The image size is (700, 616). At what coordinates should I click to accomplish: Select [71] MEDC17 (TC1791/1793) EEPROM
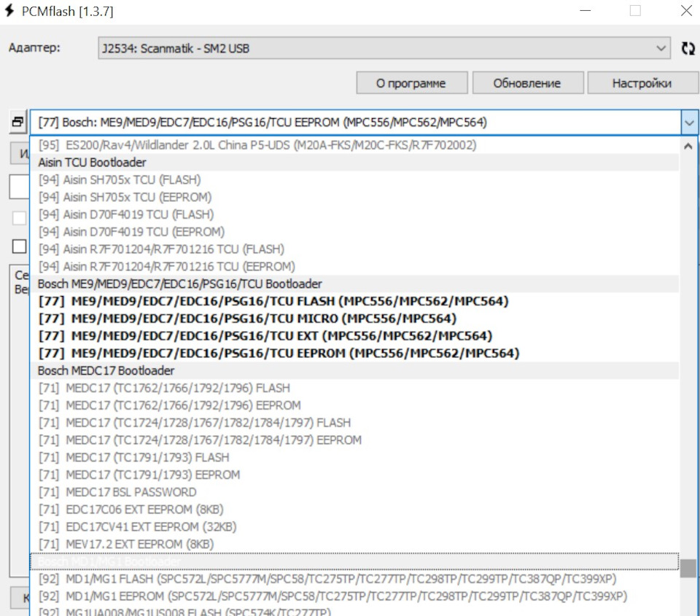[x=354, y=475]
